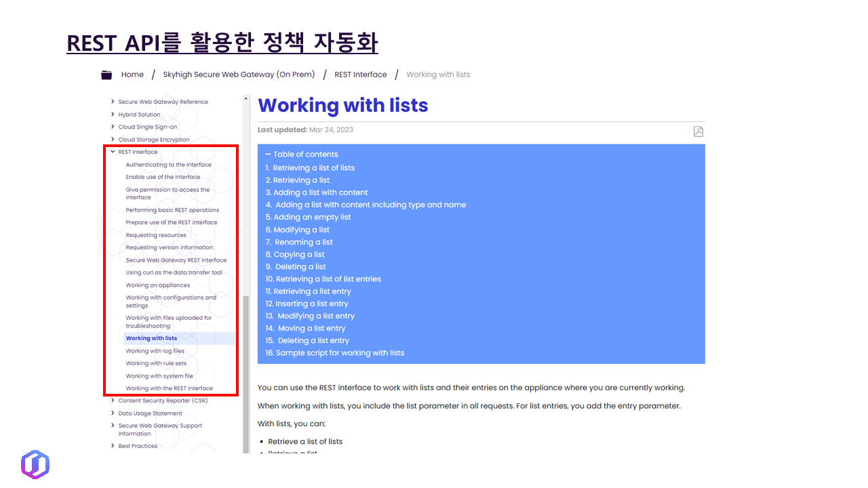Select Authenticating to the interface
Viewport: 868px width, 488px height.
(168, 165)
